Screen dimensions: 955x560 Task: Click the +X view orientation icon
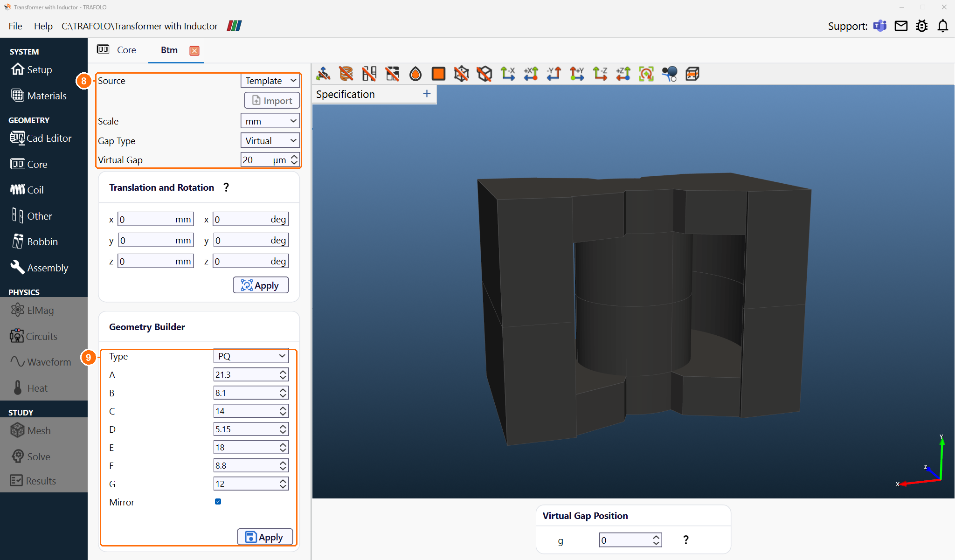point(531,74)
